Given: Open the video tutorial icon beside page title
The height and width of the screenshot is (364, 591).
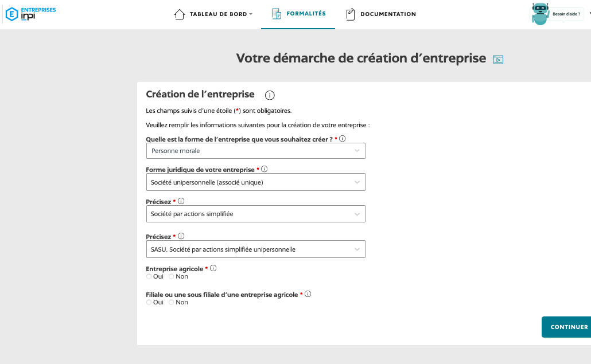Looking at the screenshot, I should [498, 60].
